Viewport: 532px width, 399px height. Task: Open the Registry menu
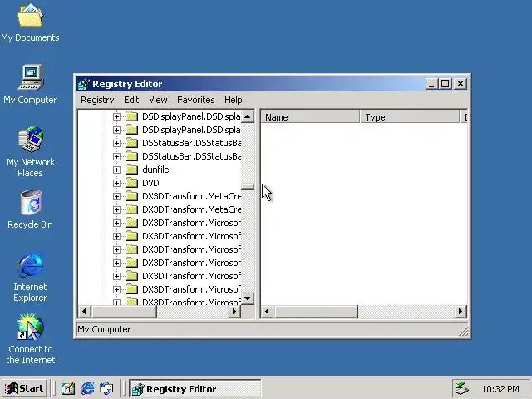click(x=97, y=100)
